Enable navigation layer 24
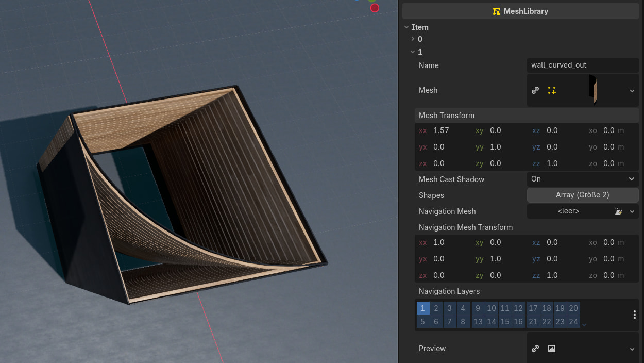Image resolution: width=644 pixels, height=363 pixels. [573, 322]
